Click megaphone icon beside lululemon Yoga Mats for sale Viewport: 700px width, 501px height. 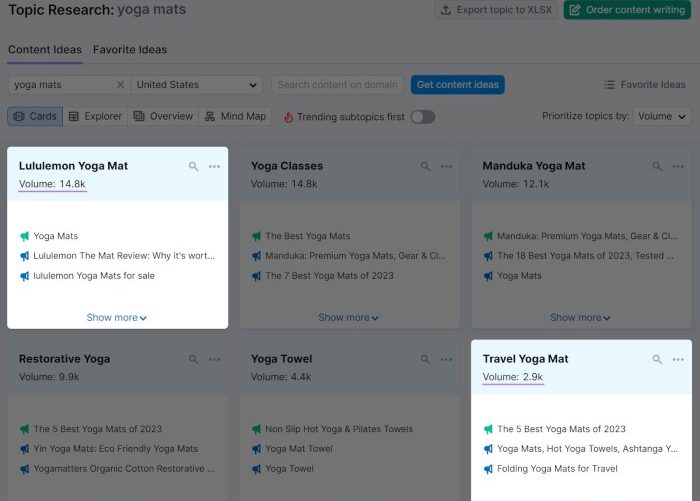click(25, 276)
